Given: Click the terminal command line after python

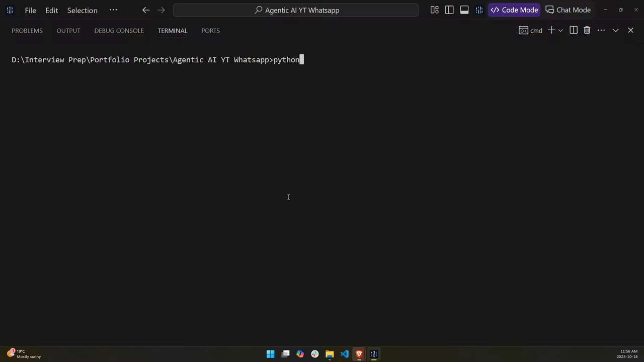Looking at the screenshot, I should [x=301, y=60].
